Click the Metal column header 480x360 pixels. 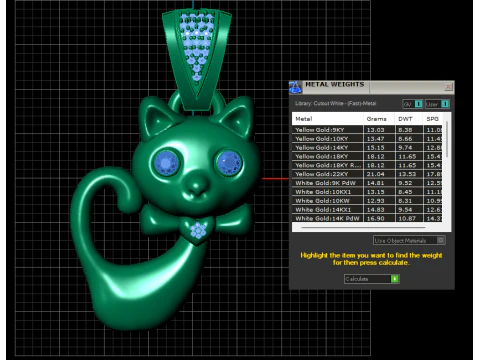pos(327,119)
